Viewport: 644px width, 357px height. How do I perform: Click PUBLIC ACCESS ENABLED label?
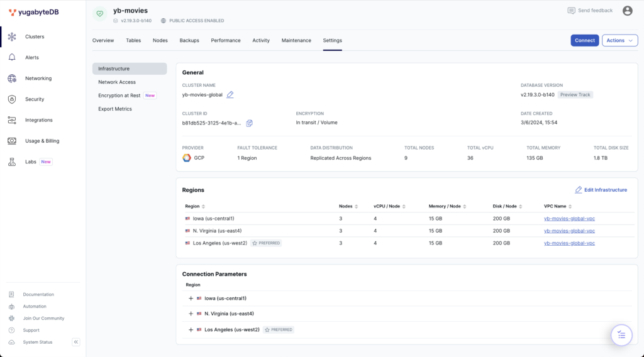tap(197, 21)
